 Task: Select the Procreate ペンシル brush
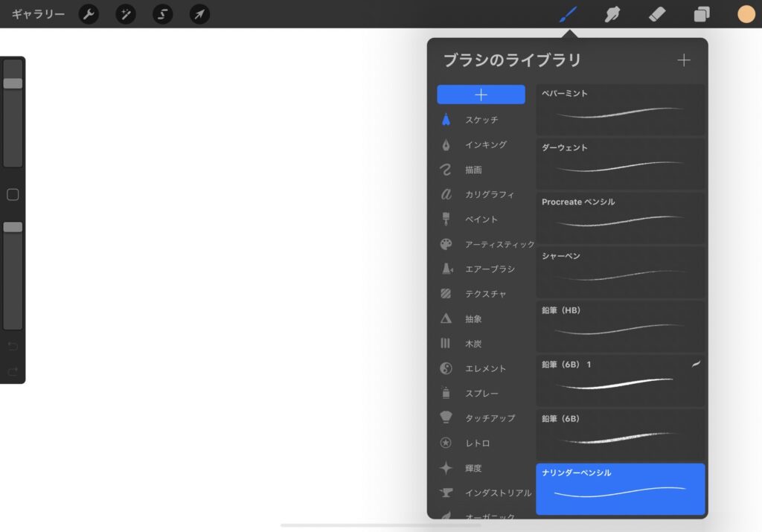621,217
